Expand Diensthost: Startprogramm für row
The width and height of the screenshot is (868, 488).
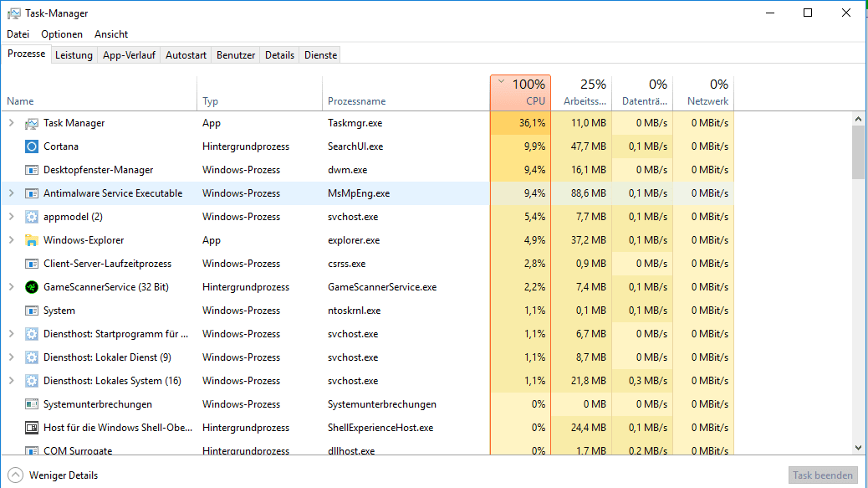(x=11, y=334)
